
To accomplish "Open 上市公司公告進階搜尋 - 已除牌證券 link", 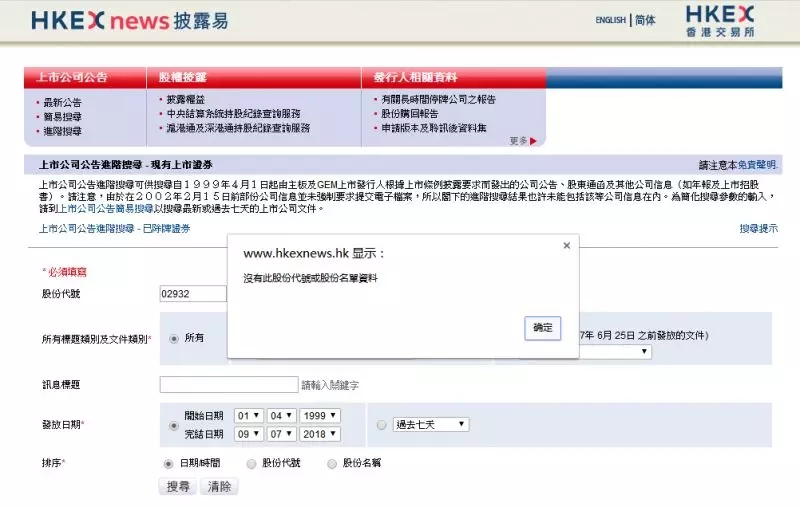I will (115, 229).
